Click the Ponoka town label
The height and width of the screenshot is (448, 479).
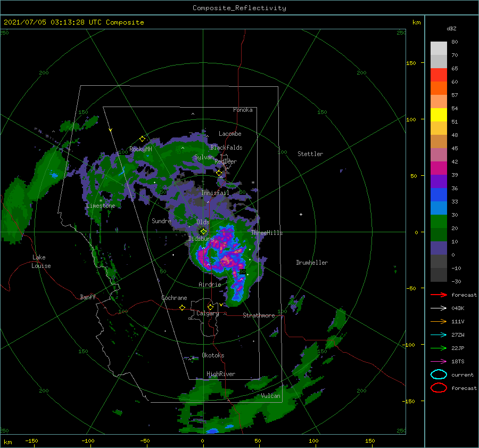click(243, 110)
